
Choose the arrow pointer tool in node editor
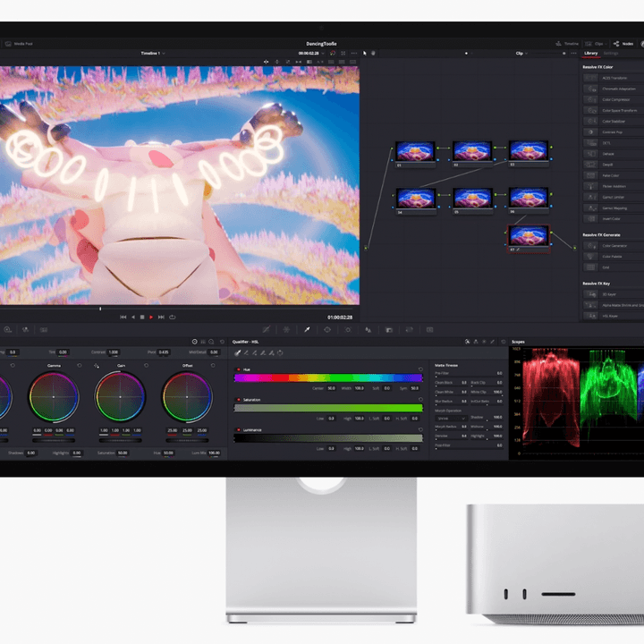point(364,54)
